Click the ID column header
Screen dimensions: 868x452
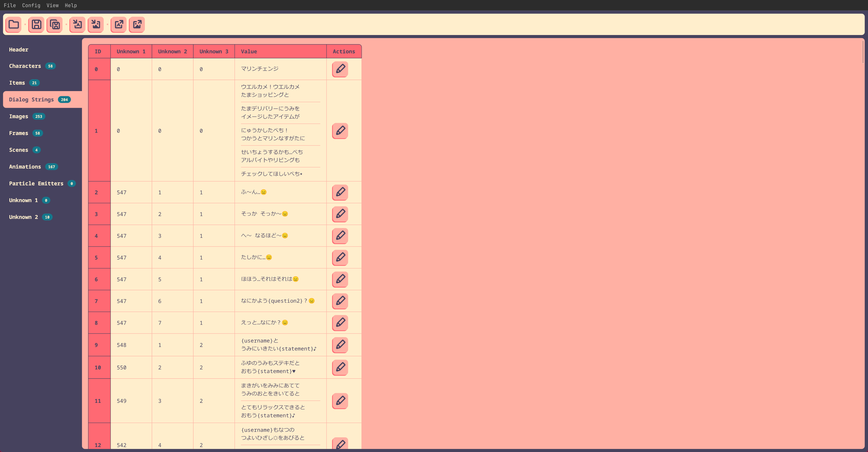point(99,51)
